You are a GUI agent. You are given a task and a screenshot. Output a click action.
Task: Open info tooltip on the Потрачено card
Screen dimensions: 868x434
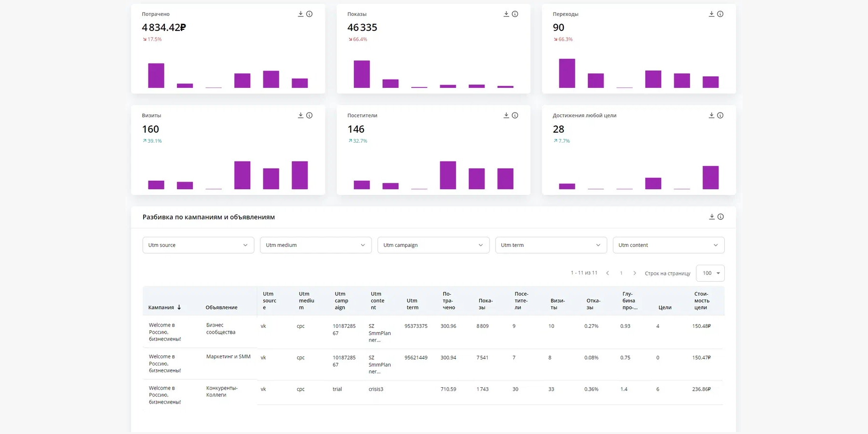point(309,14)
